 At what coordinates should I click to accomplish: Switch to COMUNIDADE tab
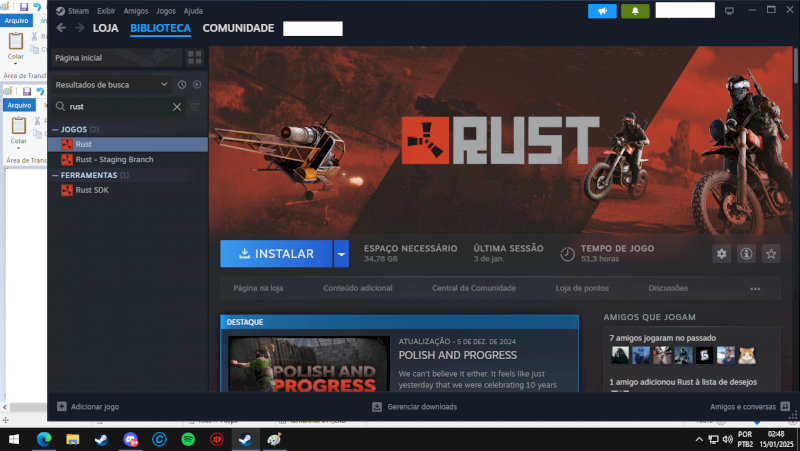[238, 29]
